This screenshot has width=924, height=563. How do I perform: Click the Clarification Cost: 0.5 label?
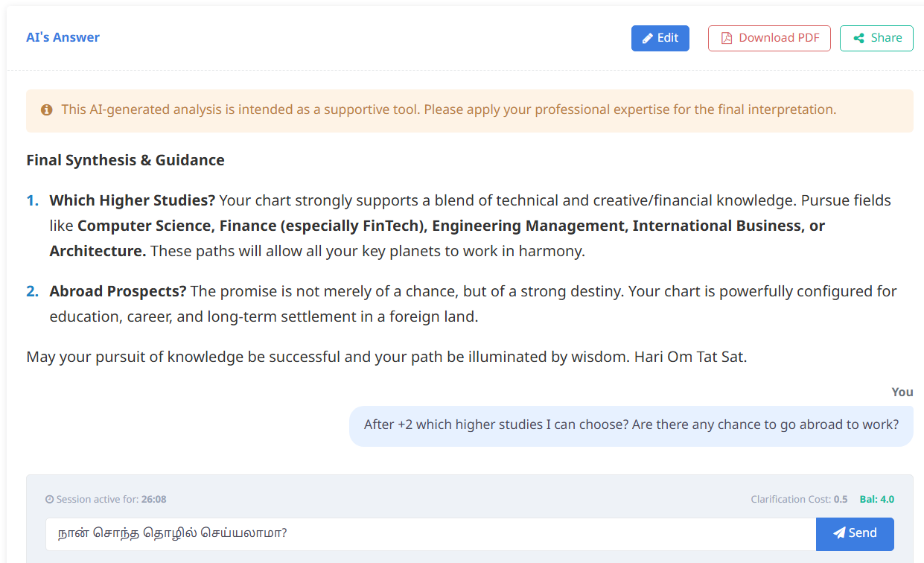(x=800, y=499)
